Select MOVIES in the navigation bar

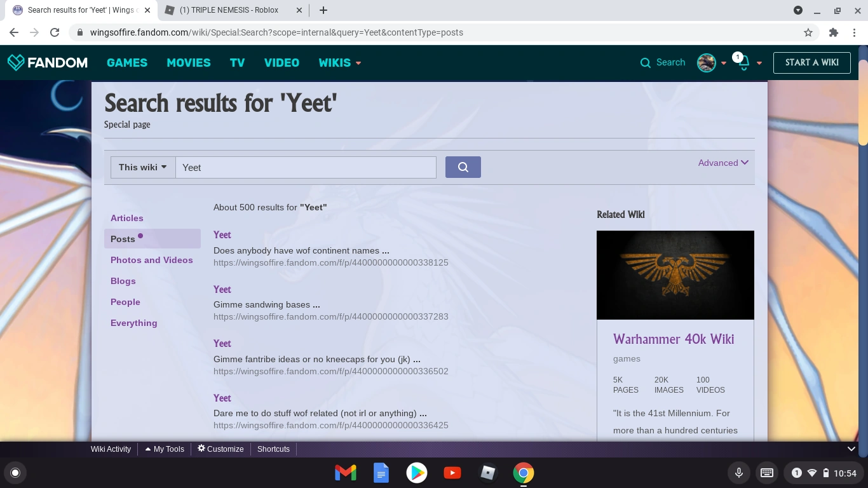tap(188, 62)
